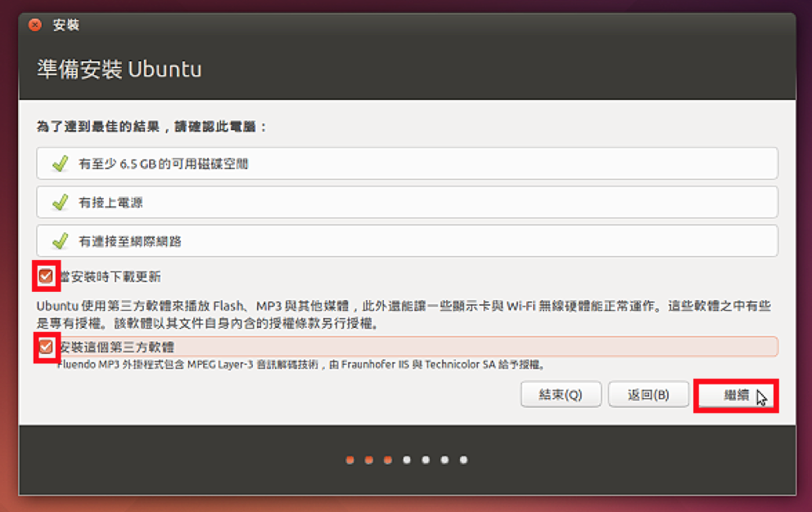The width and height of the screenshot is (812, 512).
Task: Click the Fluendo MP3 license description text
Action: click(301, 365)
